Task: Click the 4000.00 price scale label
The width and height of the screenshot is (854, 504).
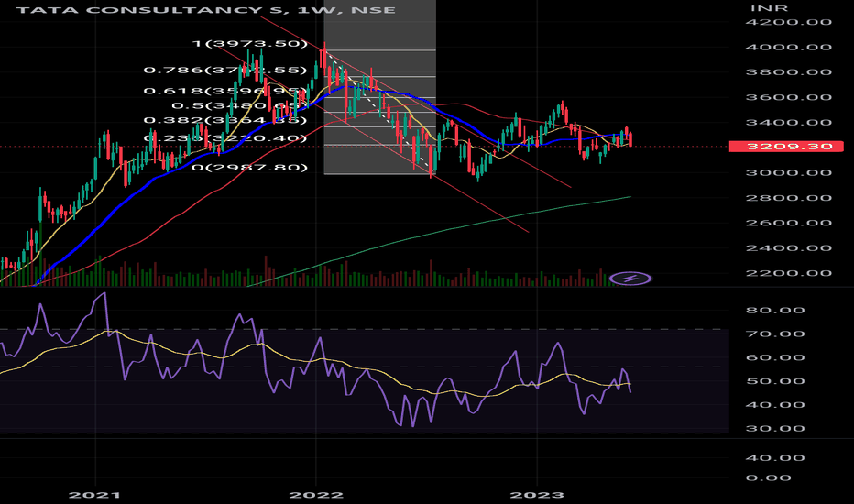Action: point(789,47)
